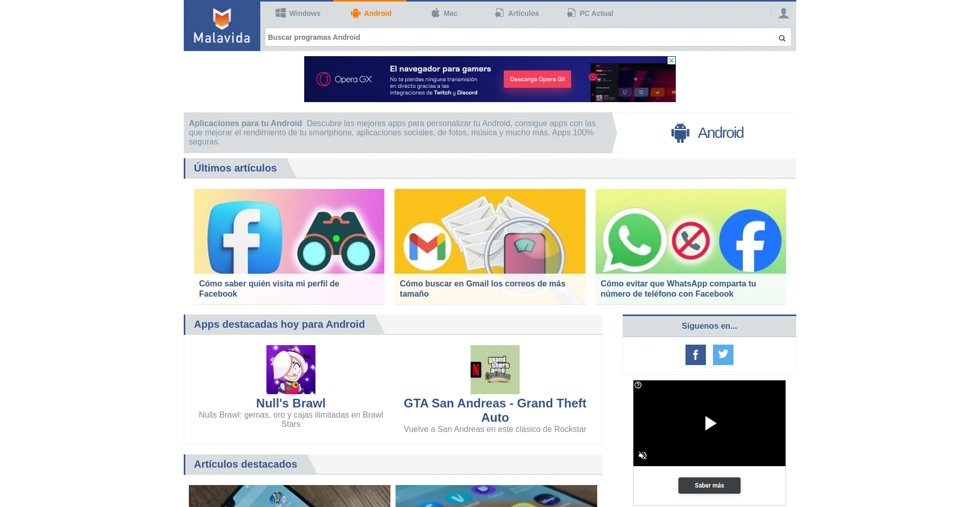Image resolution: width=980 pixels, height=507 pixels.
Task: Click the video ad info icon
Action: [x=638, y=385]
